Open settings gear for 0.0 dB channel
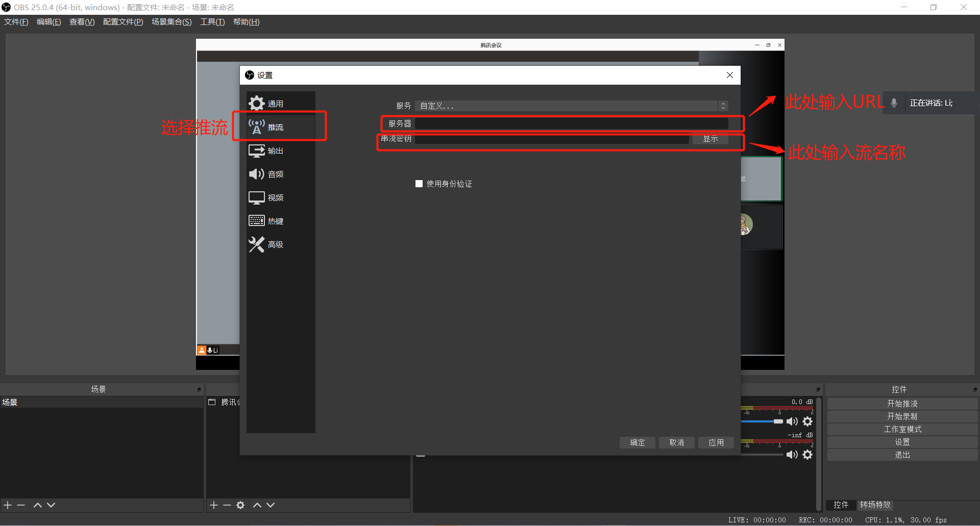 [807, 421]
